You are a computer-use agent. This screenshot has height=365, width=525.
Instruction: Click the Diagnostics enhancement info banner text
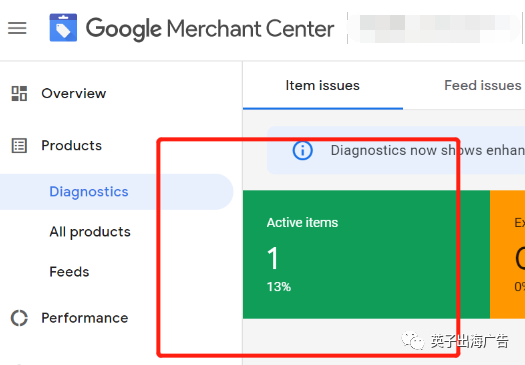[428, 150]
